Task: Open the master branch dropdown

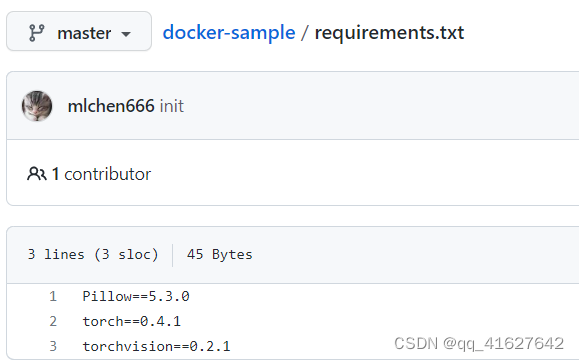Action: coord(79,31)
